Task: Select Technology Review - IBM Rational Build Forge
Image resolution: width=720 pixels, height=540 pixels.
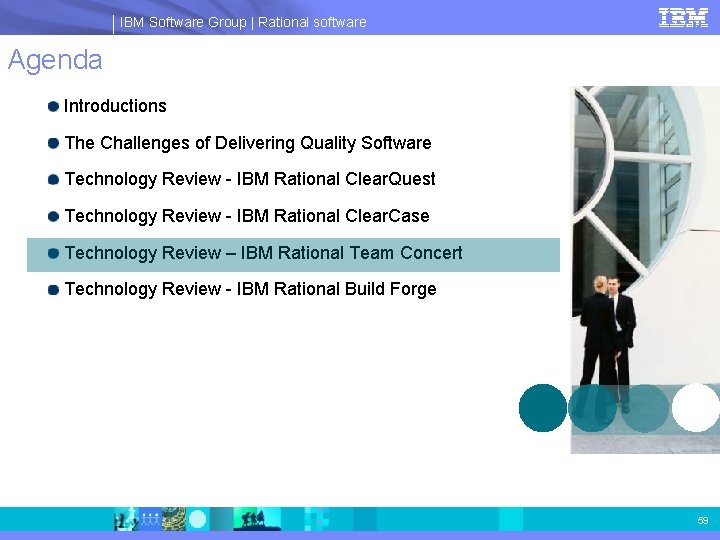Action: tap(250, 289)
